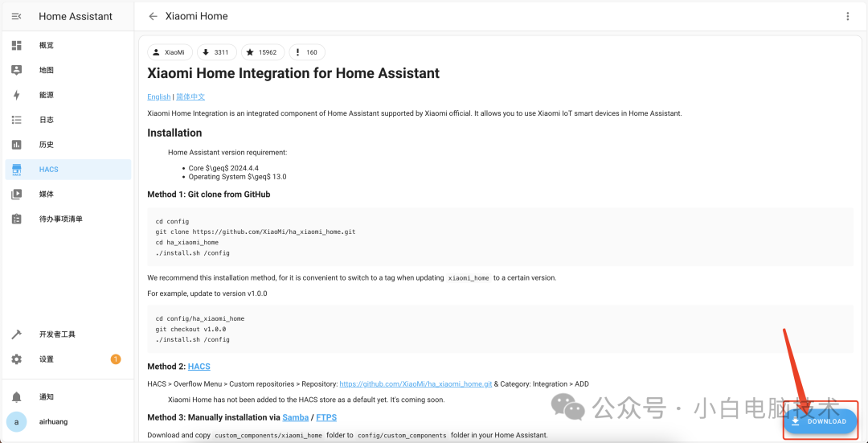Image resolution: width=868 pixels, height=443 pixels.
Task: Select 日志 in the sidebar
Action: [68, 120]
